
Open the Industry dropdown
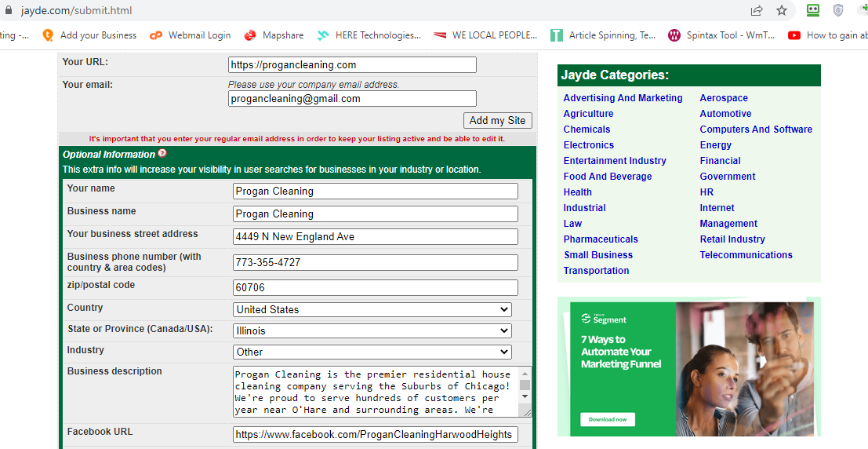click(372, 352)
